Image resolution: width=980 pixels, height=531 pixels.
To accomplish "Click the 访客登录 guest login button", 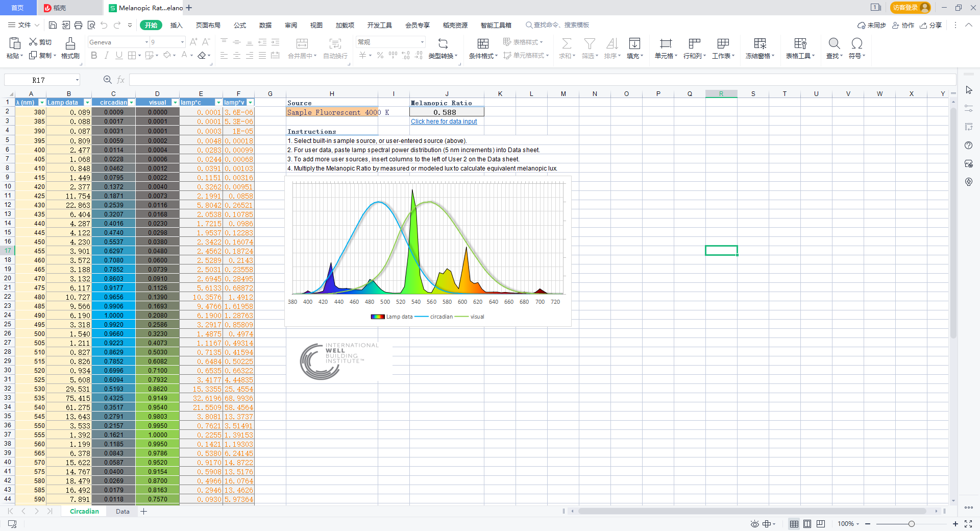I will 910,8.
